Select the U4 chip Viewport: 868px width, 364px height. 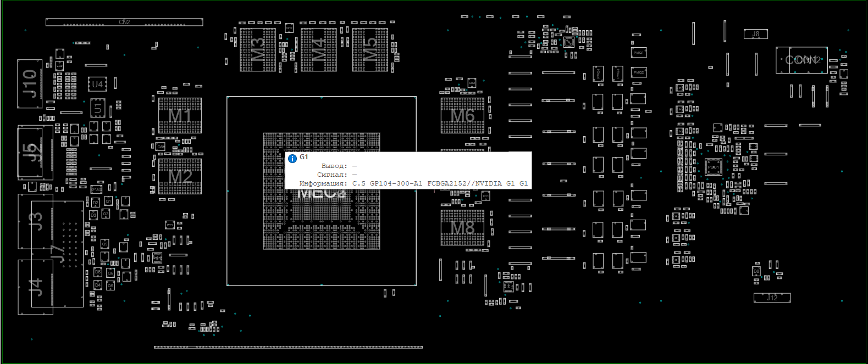pos(97,85)
